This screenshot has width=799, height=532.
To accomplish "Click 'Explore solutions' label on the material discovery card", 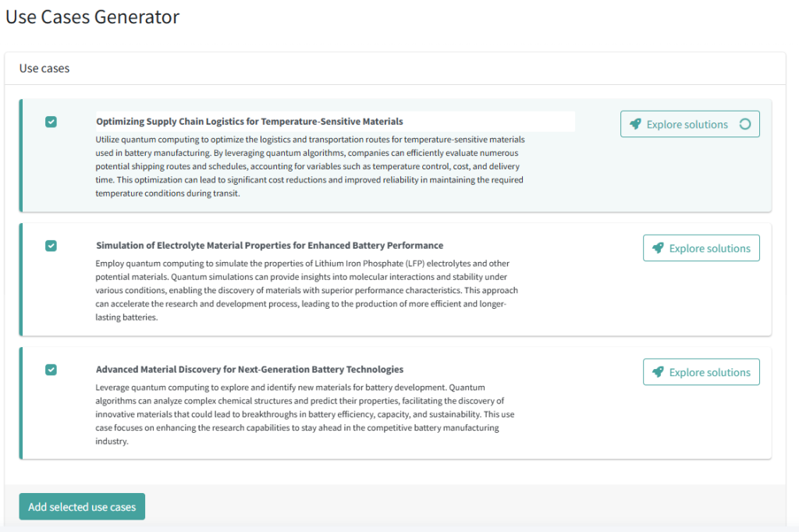I will 709,372.
